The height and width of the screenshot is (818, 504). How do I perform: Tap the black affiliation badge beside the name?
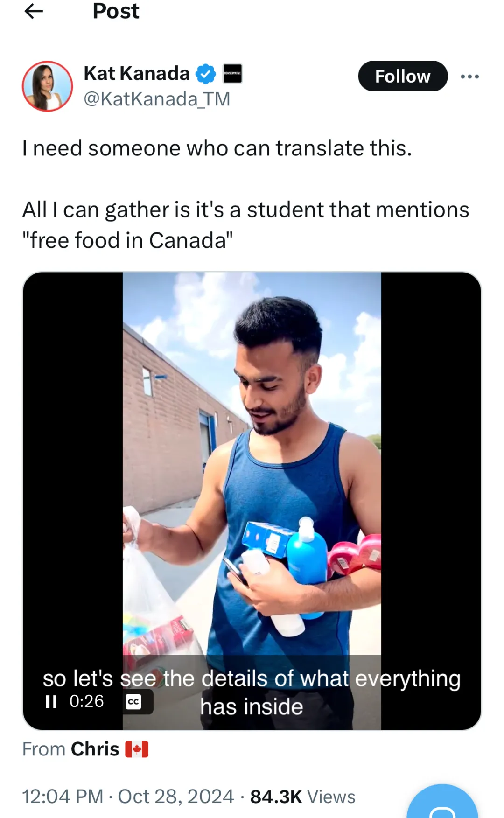click(x=232, y=74)
